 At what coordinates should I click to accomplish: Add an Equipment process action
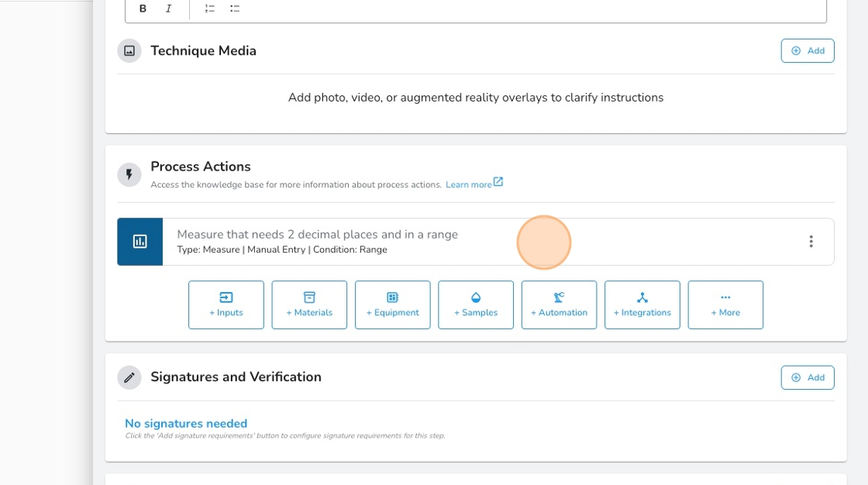click(x=392, y=304)
